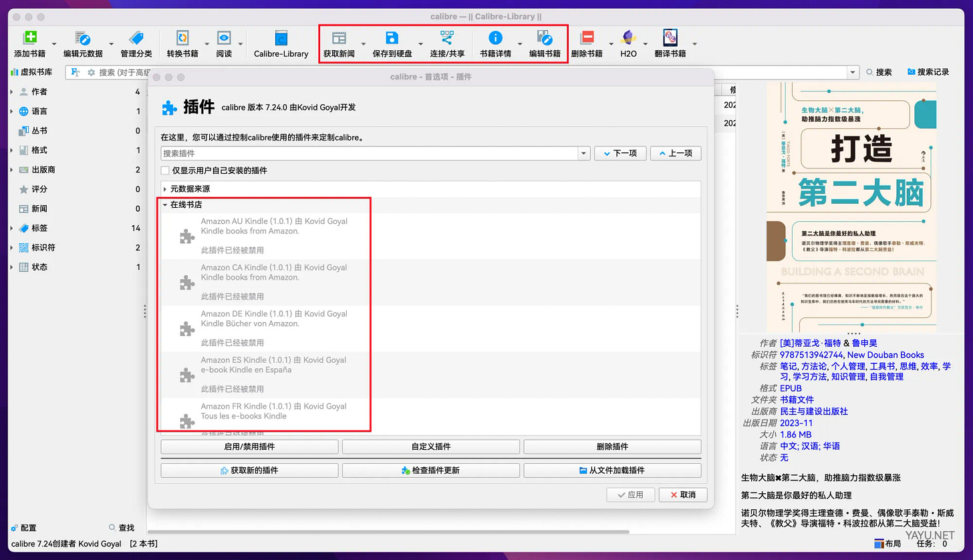Select 标识符 (Identifiers) in tag browser
This screenshot has height=560, width=973.
(43, 247)
